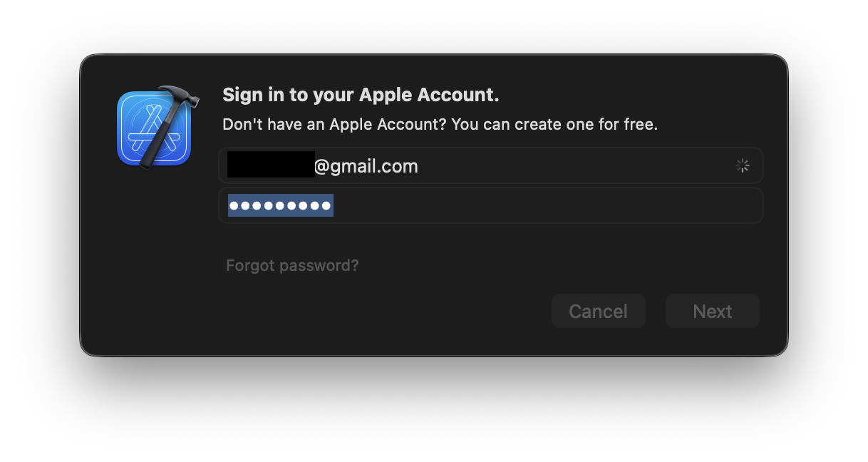Viewport: 868px width, 462px height.
Task: Continue sign-in with the Next button
Action: [713, 312]
